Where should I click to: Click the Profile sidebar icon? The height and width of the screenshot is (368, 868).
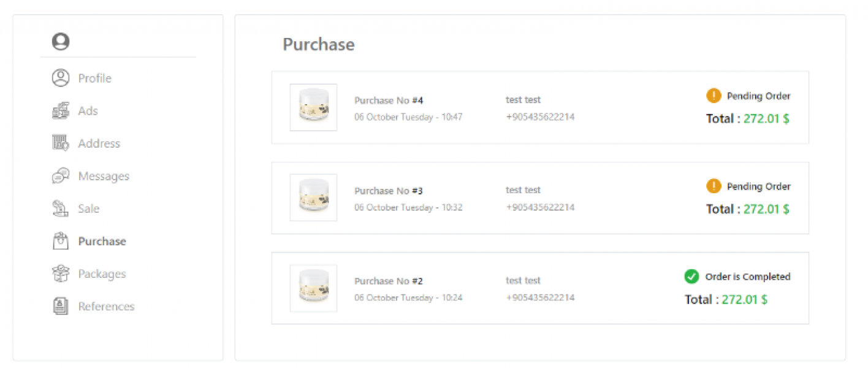point(61,78)
